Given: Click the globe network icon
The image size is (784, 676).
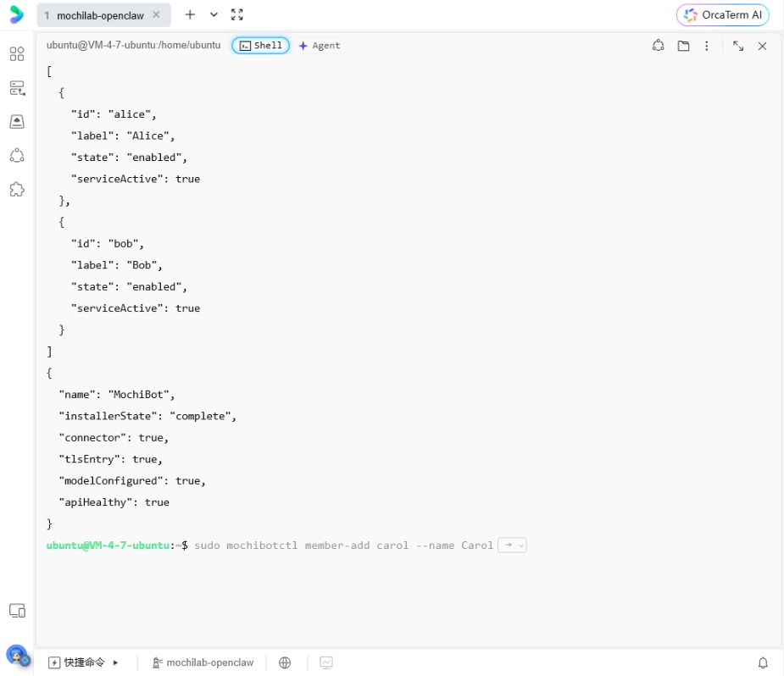Looking at the screenshot, I should point(285,662).
